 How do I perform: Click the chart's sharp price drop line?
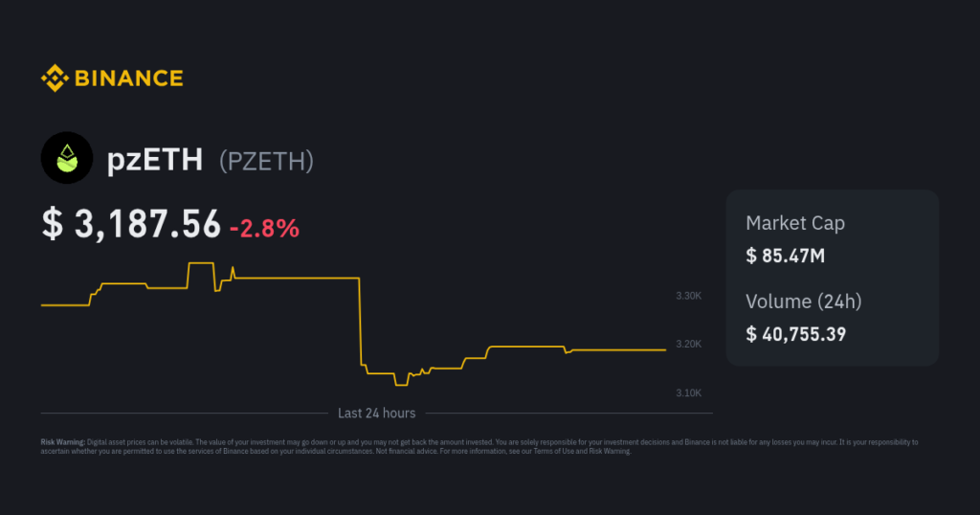(x=361, y=322)
